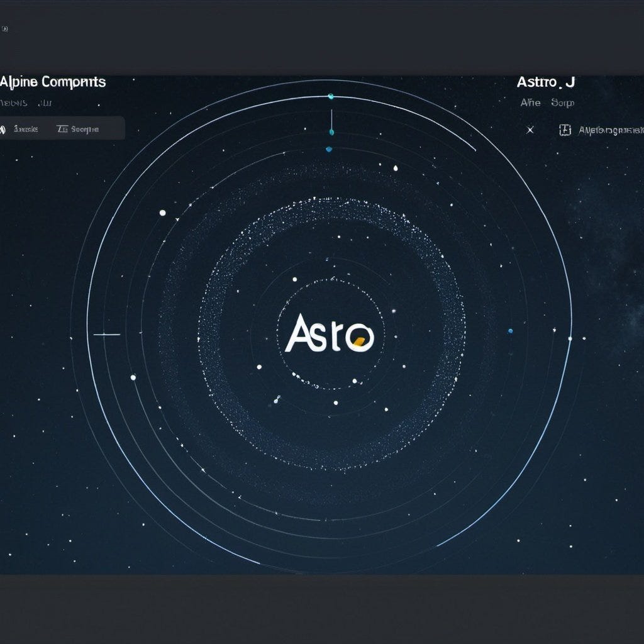The image size is (644, 644).
Task: Click the Astro J title on the right
Action: 547,81
